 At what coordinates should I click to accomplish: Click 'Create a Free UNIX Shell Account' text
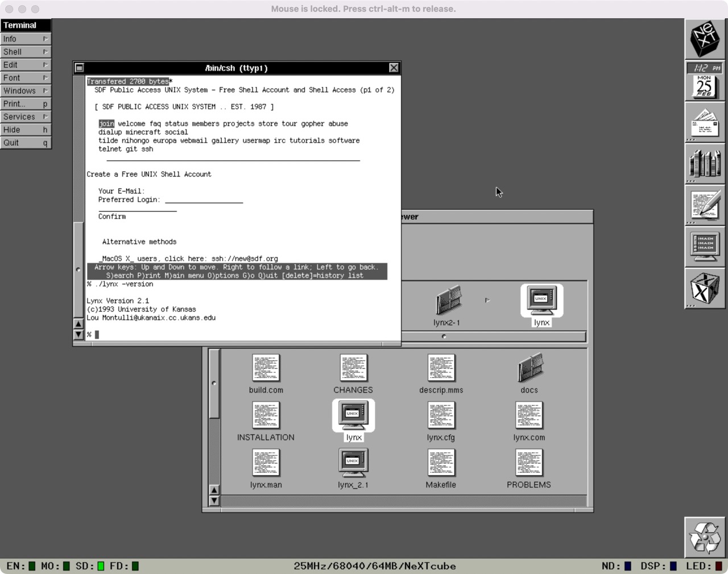tap(149, 174)
